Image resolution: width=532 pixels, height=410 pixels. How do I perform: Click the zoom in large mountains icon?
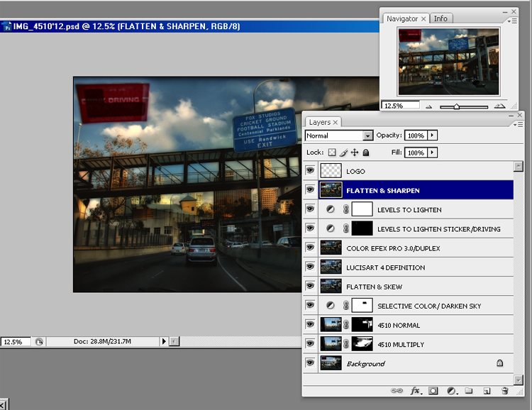click(499, 106)
